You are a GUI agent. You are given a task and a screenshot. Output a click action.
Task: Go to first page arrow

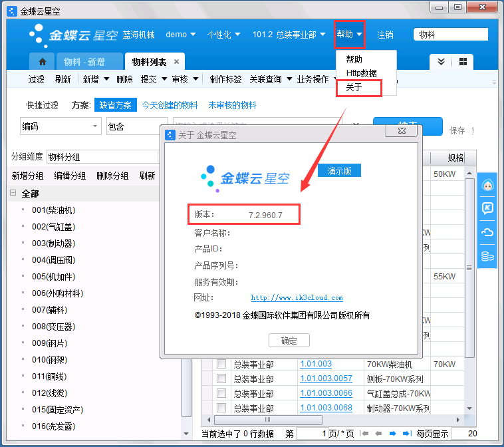point(364,434)
